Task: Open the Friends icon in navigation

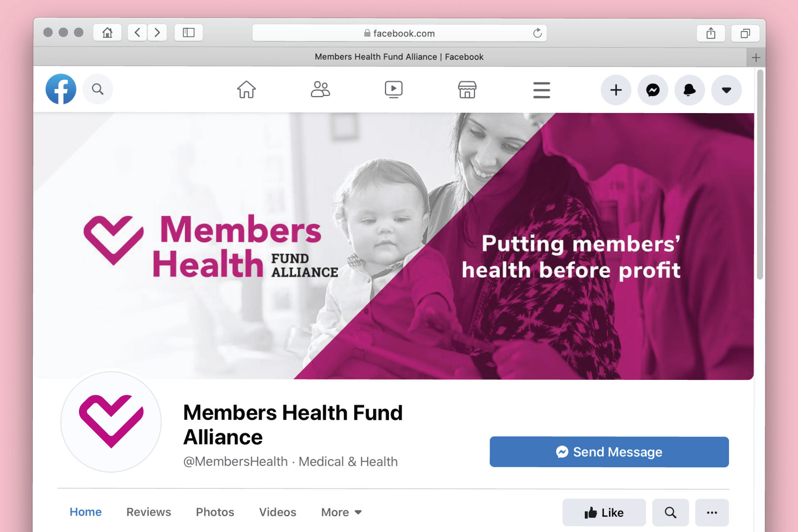Action: (320, 89)
